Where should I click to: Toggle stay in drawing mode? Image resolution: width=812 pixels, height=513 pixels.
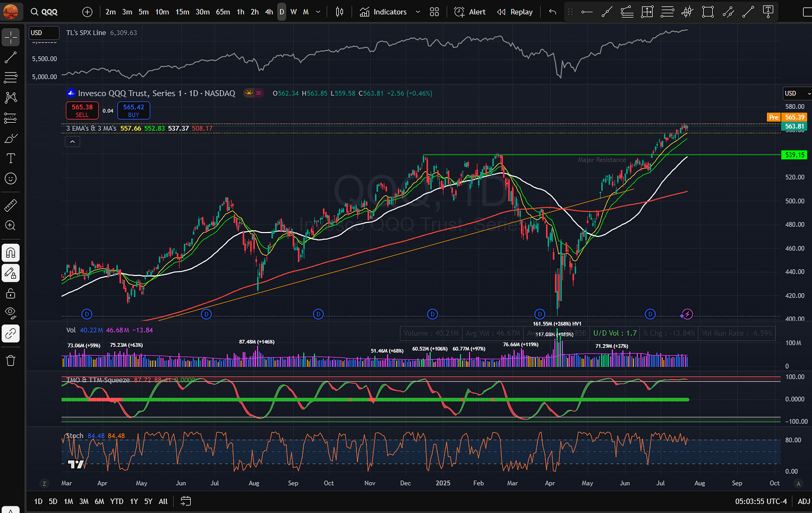click(11, 273)
